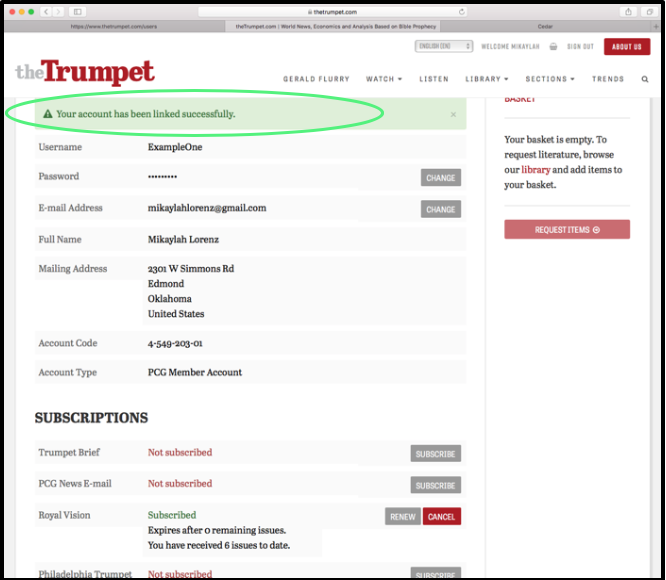Screen dimensions: 666x580
Task: Click Royal Vision Subscribed status
Action: tap(172, 515)
